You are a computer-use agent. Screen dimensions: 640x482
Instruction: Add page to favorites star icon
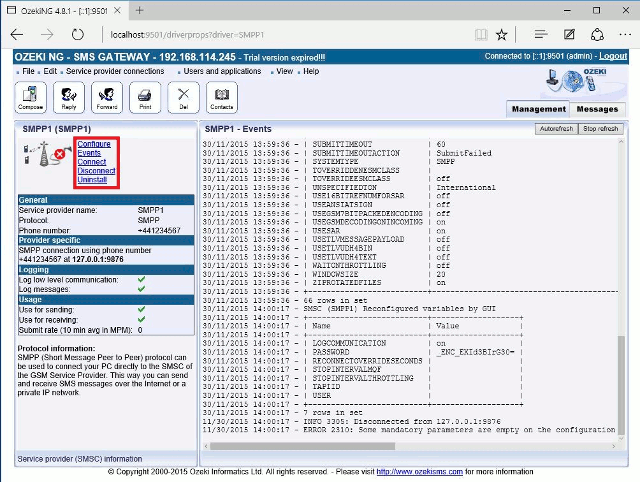tap(502, 35)
